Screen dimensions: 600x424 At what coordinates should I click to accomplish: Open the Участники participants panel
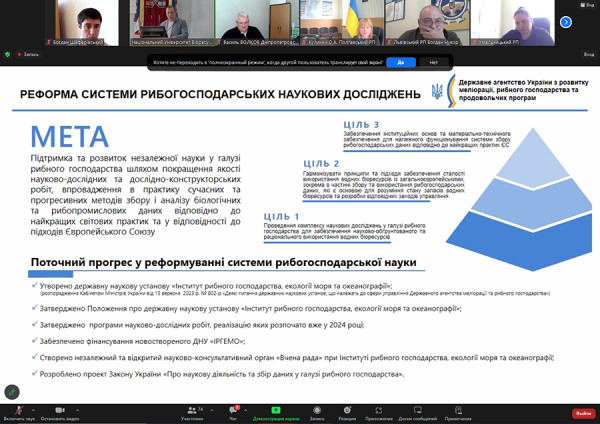tap(192, 413)
